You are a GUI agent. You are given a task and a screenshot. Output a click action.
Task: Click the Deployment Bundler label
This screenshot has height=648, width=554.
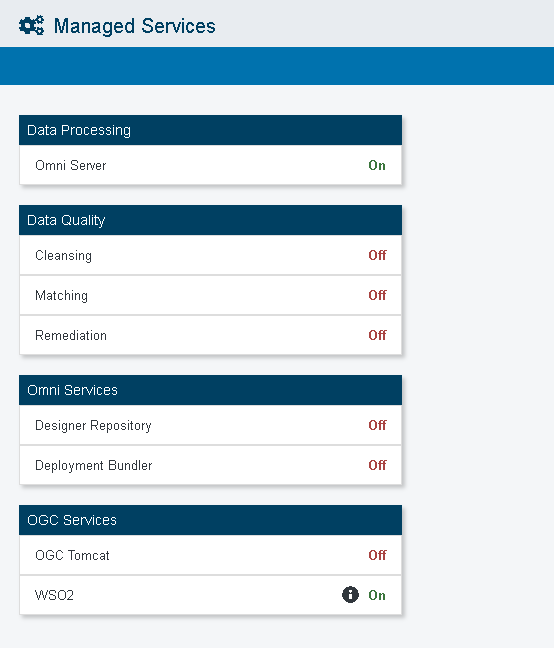pyautogui.click(x=94, y=465)
